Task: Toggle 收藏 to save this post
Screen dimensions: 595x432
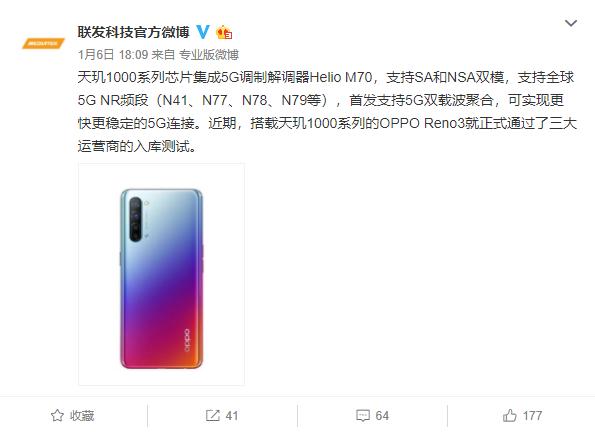Action: [x=72, y=416]
